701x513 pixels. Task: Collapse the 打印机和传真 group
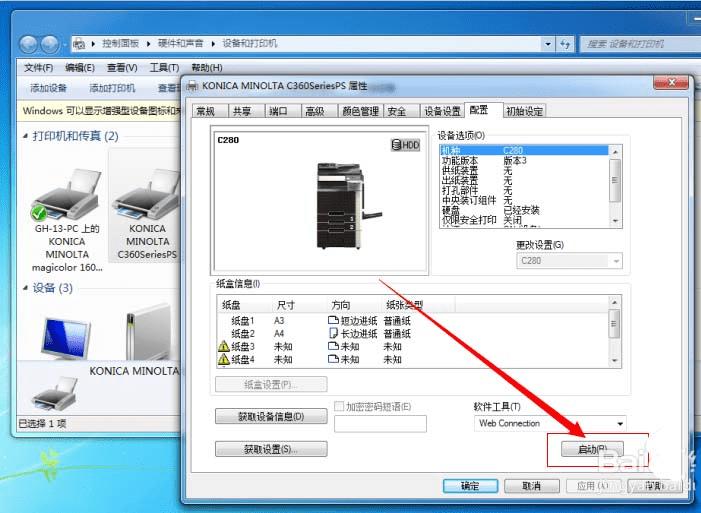tap(25, 136)
